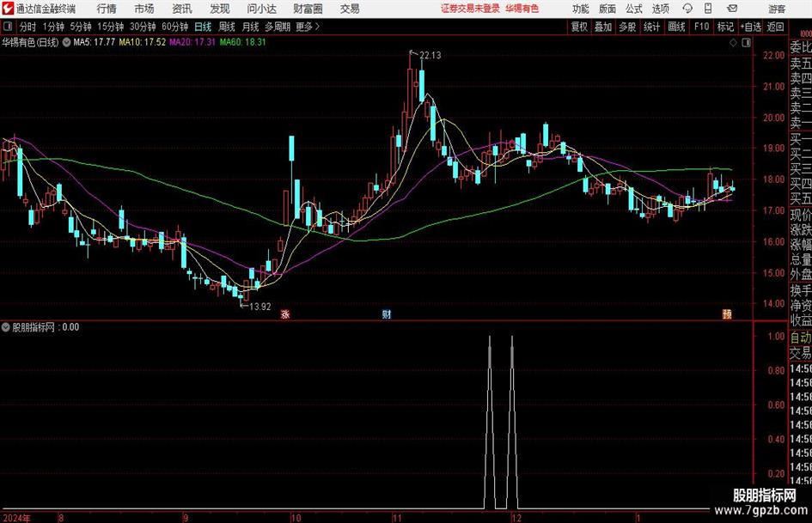Image resolution: width=812 pixels, height=523 pixels.
Task: Click the 现价 label in right panel
Action: point(801,215)
